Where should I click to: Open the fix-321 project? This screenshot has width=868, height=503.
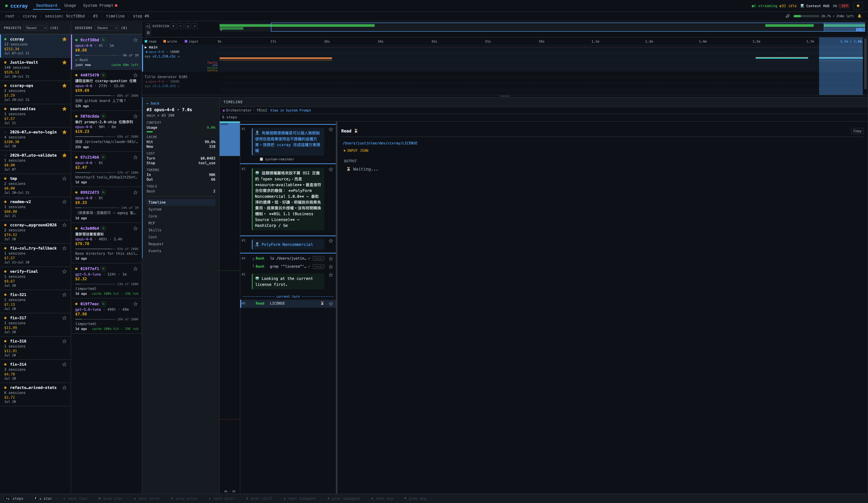coord(36,301)
